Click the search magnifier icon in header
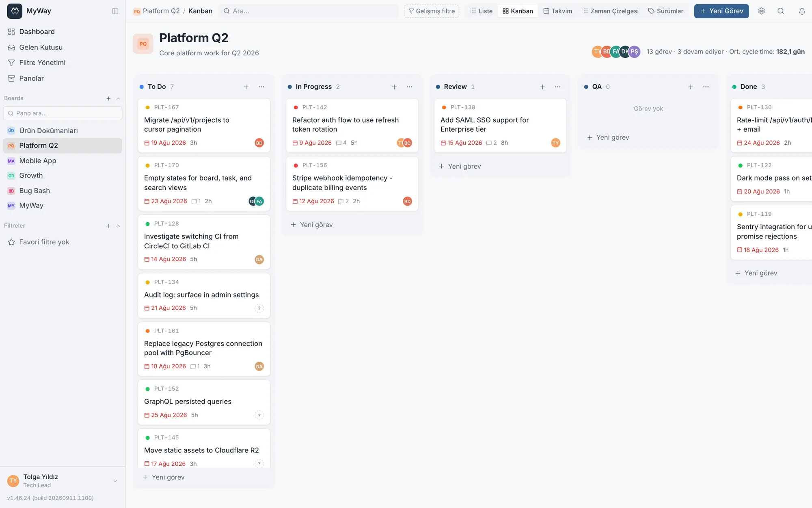 781,11
